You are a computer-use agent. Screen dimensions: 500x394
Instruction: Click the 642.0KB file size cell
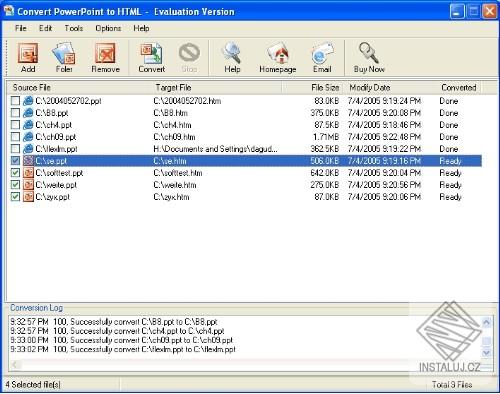(x=325, y=173)
